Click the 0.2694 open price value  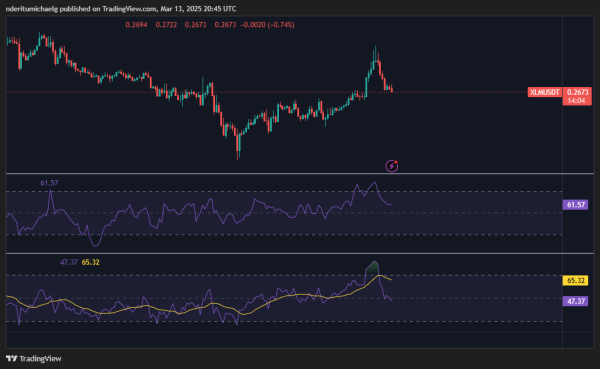[136, 25]
